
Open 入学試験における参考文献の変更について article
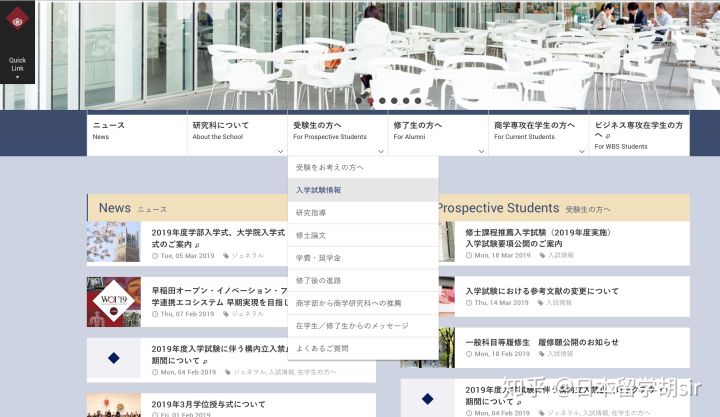pyautogui.click(x=542, y=291)
